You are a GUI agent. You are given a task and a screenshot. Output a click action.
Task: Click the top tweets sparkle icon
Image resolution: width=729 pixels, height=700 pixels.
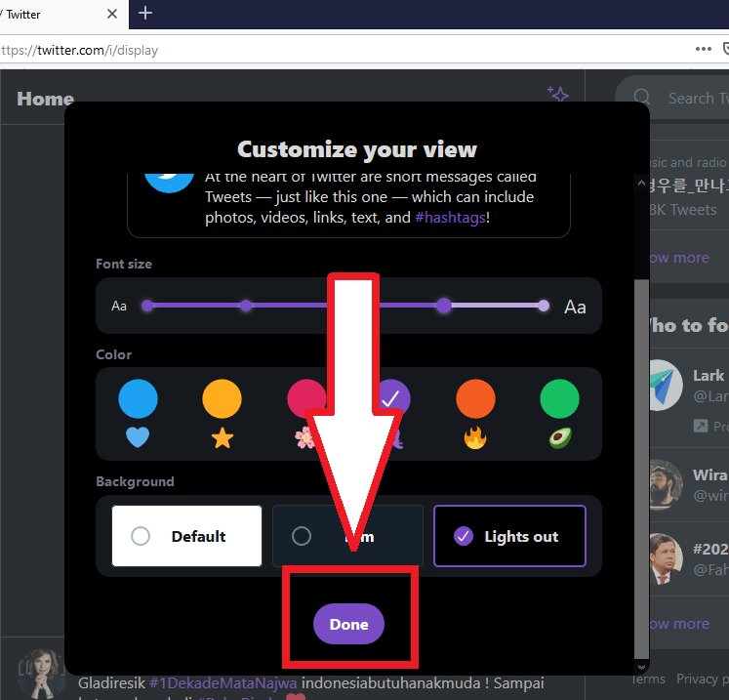point(558,94)
